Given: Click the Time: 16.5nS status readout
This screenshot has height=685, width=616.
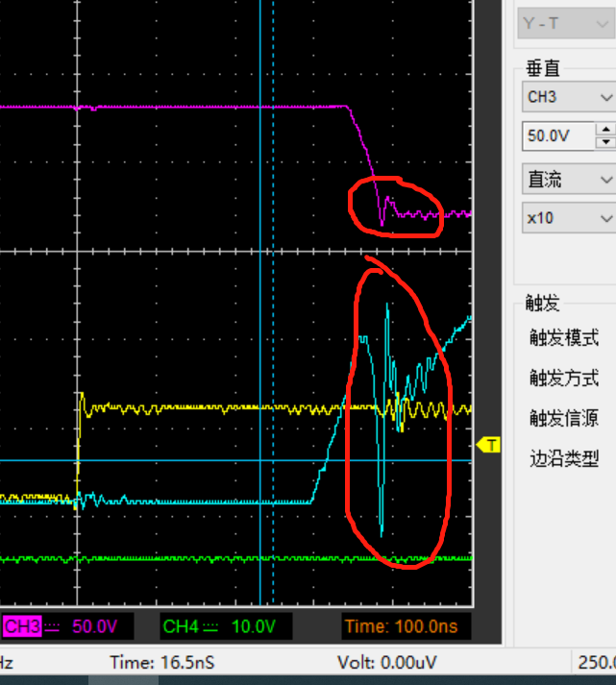Looking at the screenshot, I should pyautogui.click(x=162, y=662).
